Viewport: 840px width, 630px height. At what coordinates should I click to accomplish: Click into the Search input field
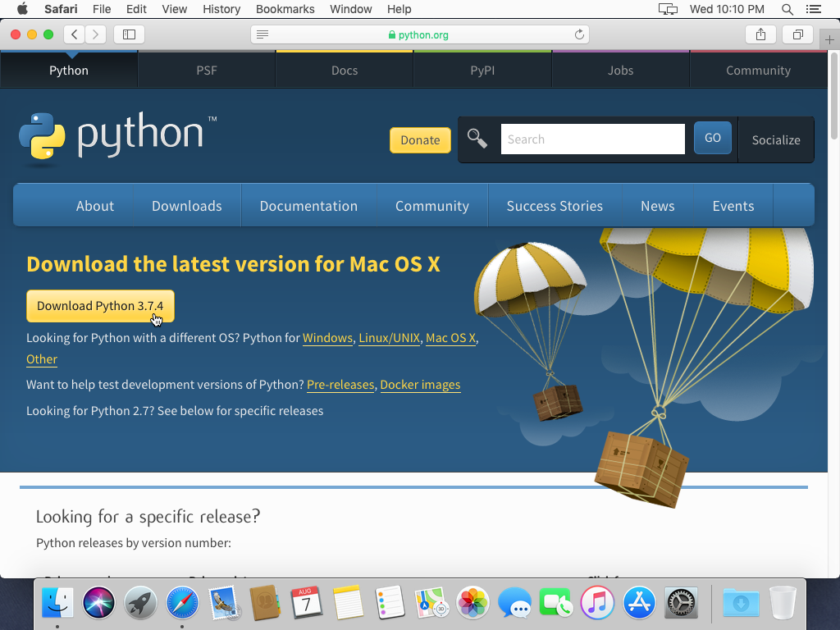click(x=592, y=139)
